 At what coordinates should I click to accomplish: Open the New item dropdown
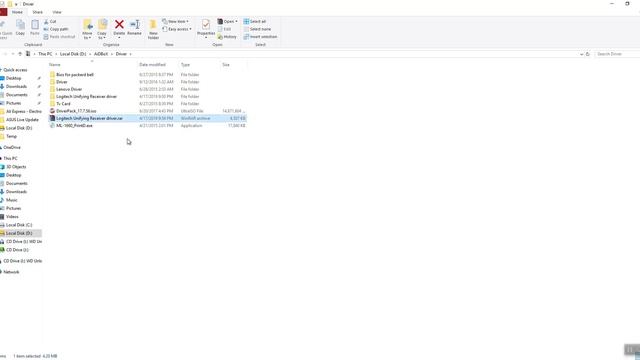tap(176, 21)
